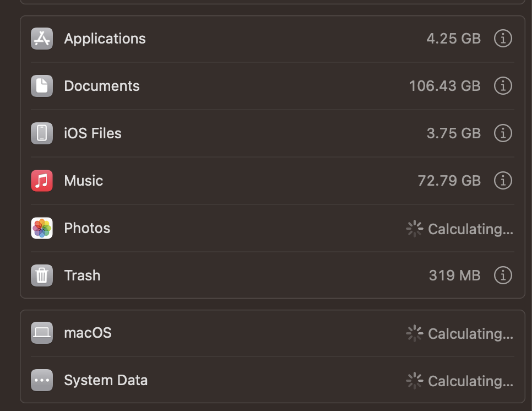Image resolution: width=532 pixels, height=411 pixels.
Task: Click Calculating text in macOS row
Action: click(470, 334)
